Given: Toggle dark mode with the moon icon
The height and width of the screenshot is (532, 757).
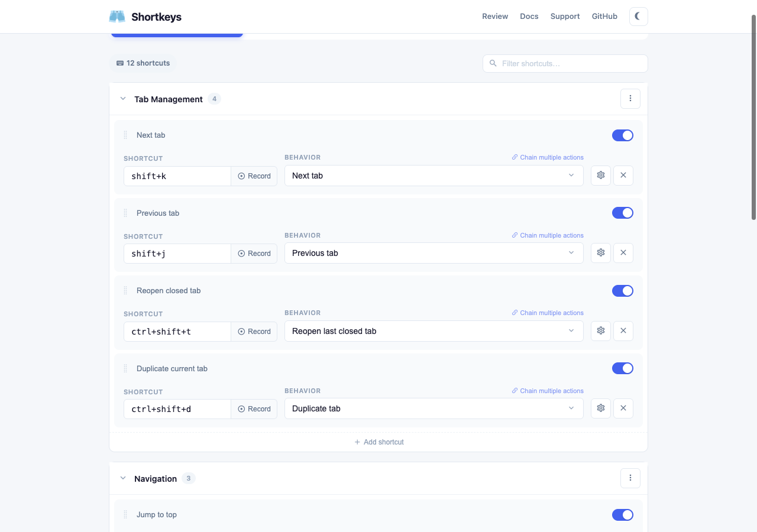Looking at the screenshot, I should 638,17.
